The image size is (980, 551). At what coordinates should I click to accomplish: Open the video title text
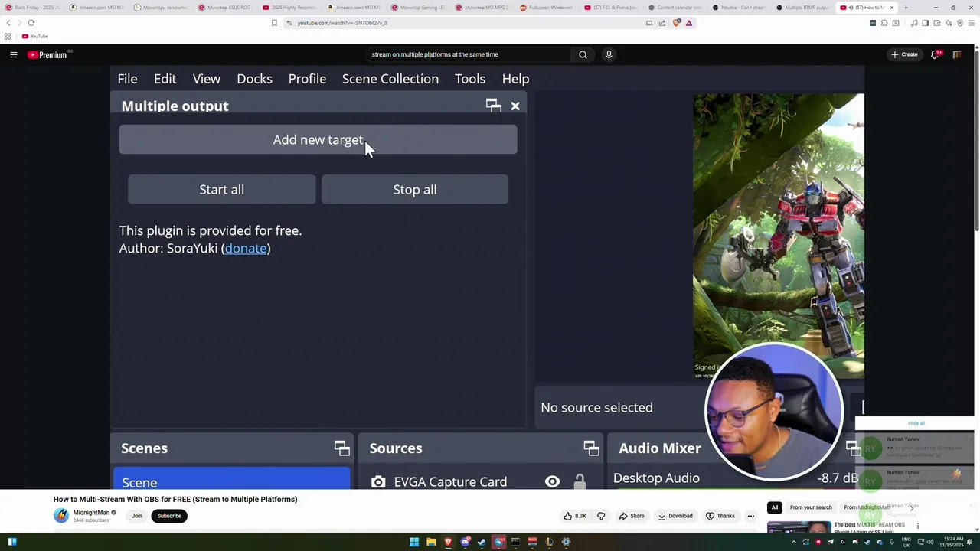coord(175,499)
